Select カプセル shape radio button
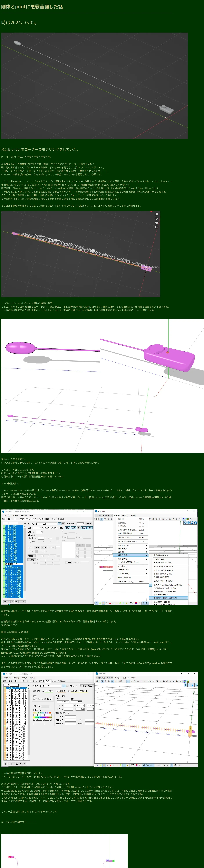Viewport: 204px width, 868px height. coord(45,699)
